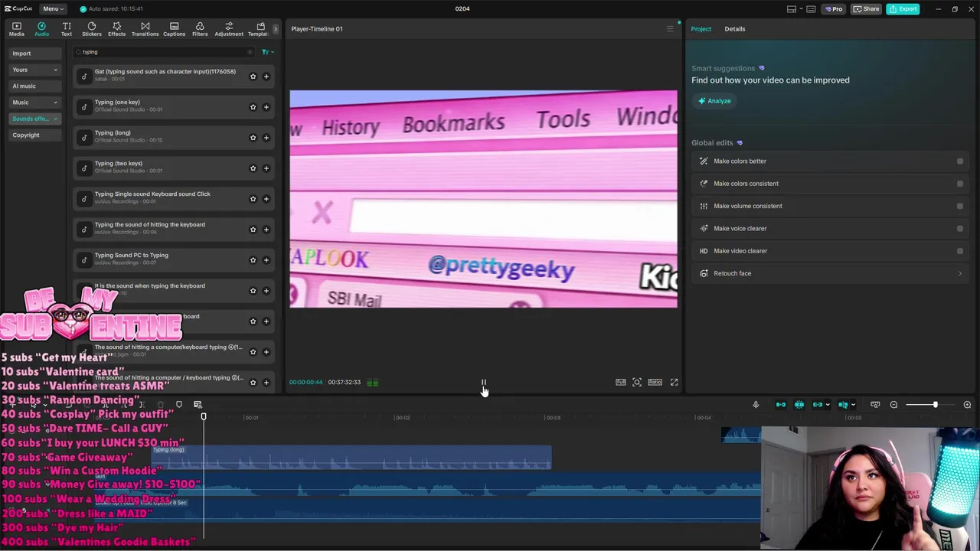
Task: Switch to the Details tab
Action: tap(734, 29)
